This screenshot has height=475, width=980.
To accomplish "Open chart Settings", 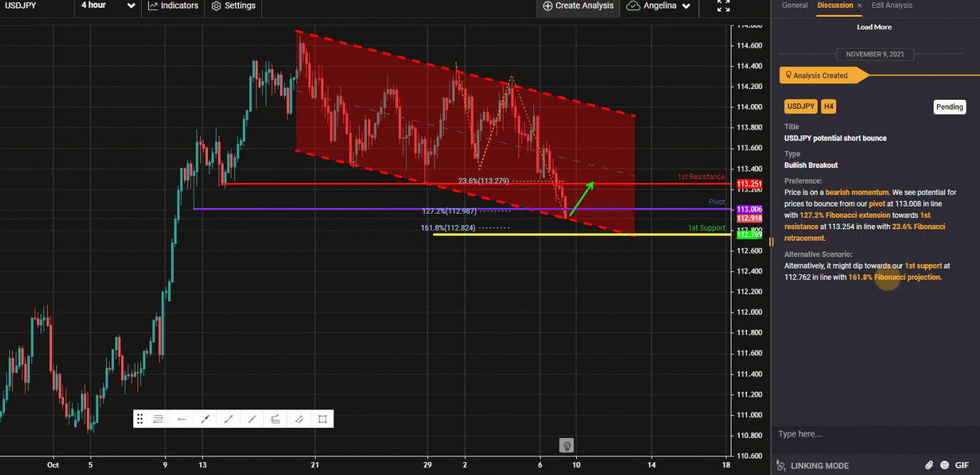I will tap(233, 6).
